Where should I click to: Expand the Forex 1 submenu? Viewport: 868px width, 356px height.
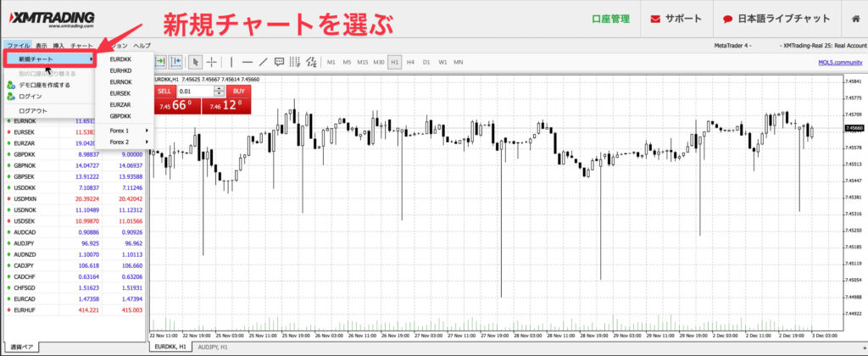pyautogui.click(x=125, y=131)
